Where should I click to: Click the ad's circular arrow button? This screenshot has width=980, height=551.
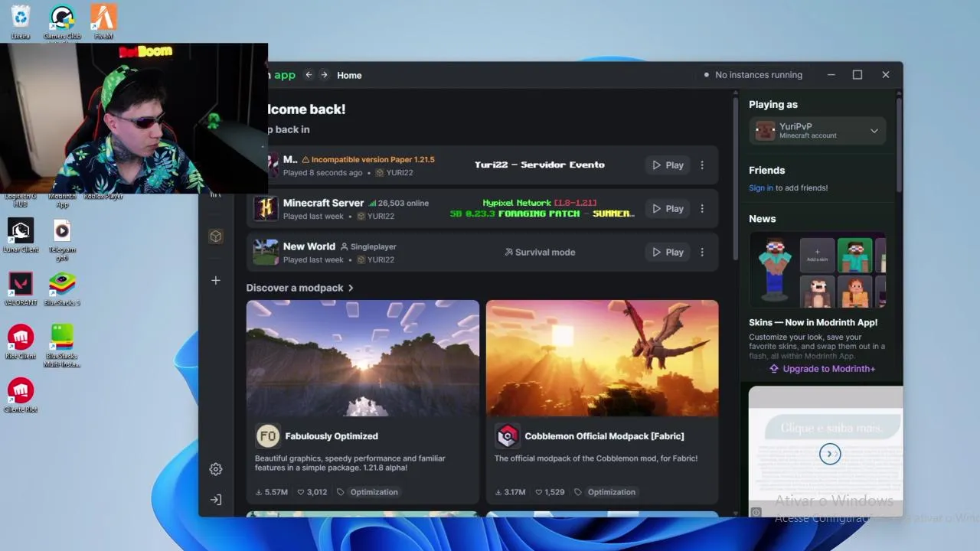click(829, 454)
